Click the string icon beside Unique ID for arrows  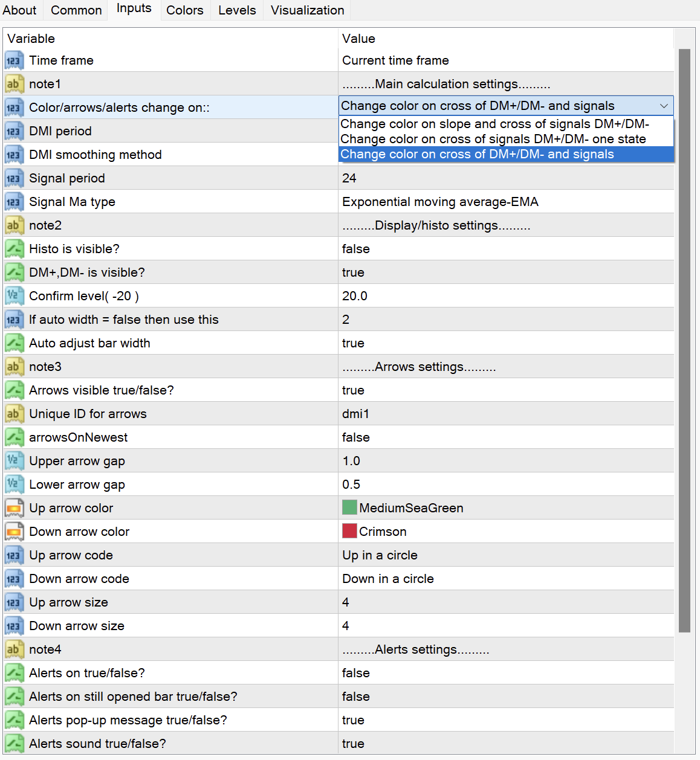point(13,414)
